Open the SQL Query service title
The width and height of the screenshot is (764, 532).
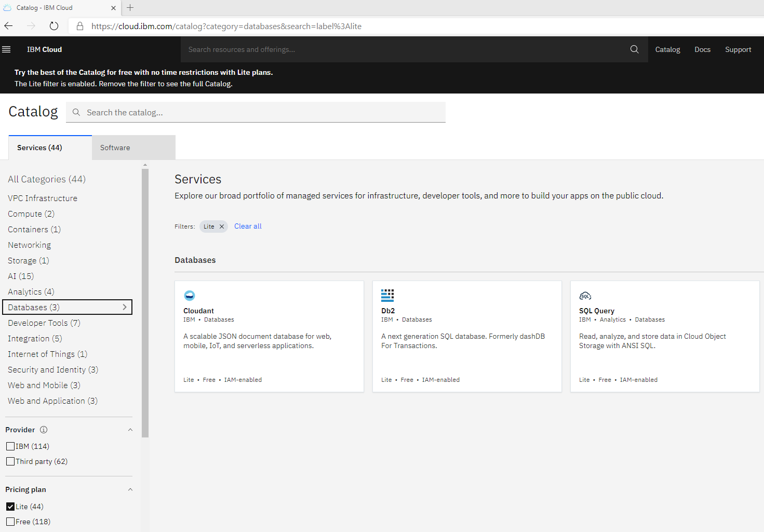pos(597,311)
